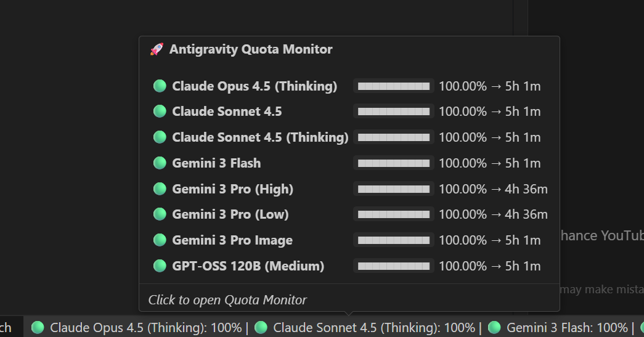Image resolution: width=644 pixels, height=337 pixels.
Task: Click Gemini 3 Flash: 100% status bar entry
Action: 560,328
